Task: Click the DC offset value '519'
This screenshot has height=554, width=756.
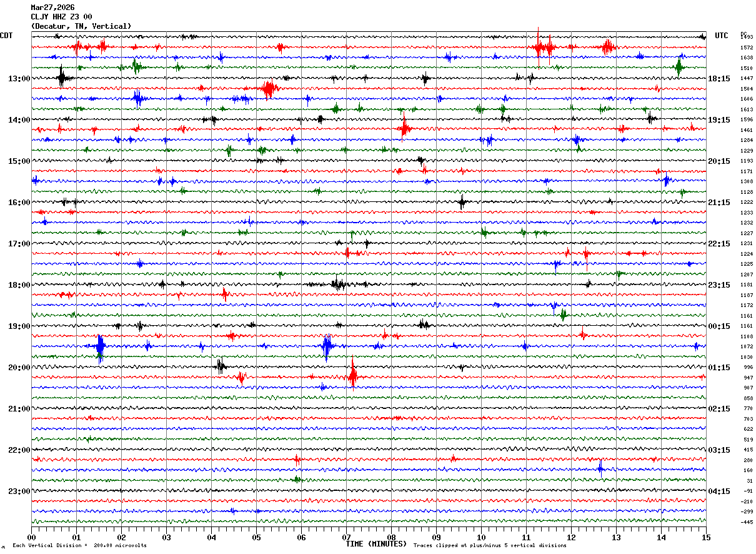Action: pyautogui.click(x=748, y=440)
